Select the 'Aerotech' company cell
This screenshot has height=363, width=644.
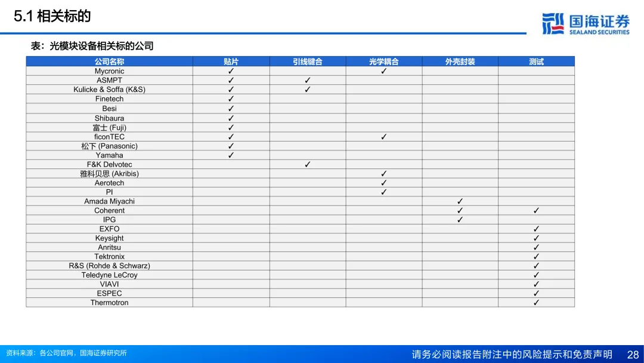coord(109,183)
